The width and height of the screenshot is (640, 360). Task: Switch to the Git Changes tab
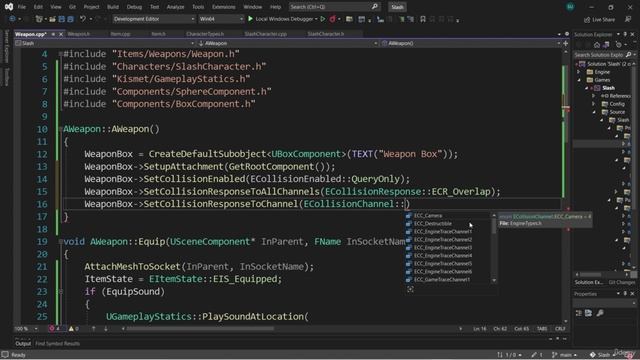[x=621, y=282]
